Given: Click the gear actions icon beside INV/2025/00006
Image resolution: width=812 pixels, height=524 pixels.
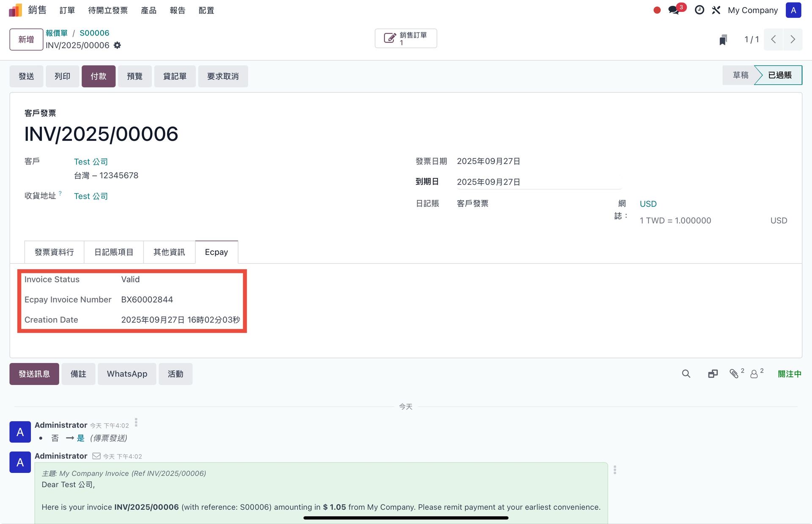Looking at the screenshot, I should click(x=117, y=45).
